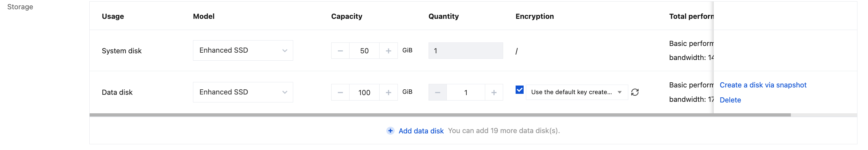The width and height of the screenshot is (868, 150).
Task: Click the horizontal table scrollbar
Action: (x=438, y=115)
